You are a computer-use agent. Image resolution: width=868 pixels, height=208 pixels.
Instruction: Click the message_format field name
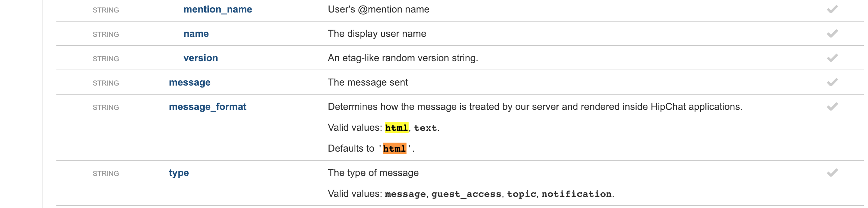(207, 107)
